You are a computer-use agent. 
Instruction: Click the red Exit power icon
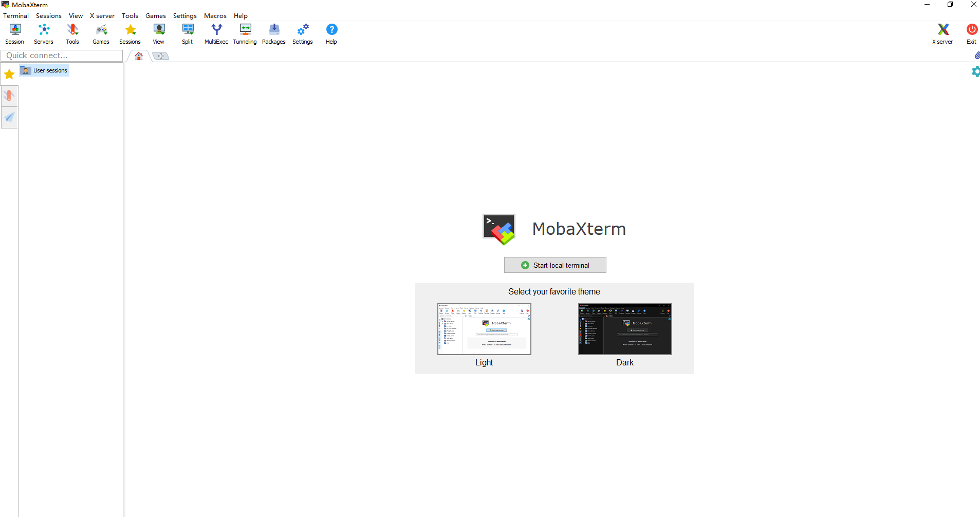[972, 34]
